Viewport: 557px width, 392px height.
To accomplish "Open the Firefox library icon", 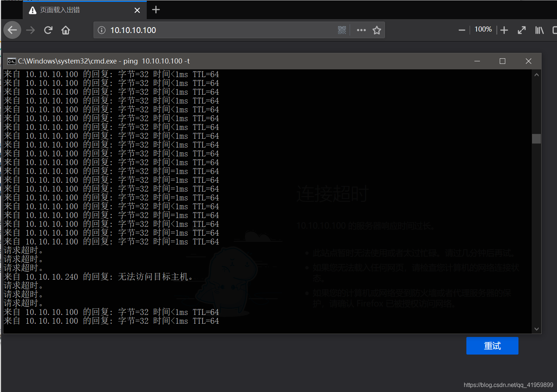I will (539, 30).
